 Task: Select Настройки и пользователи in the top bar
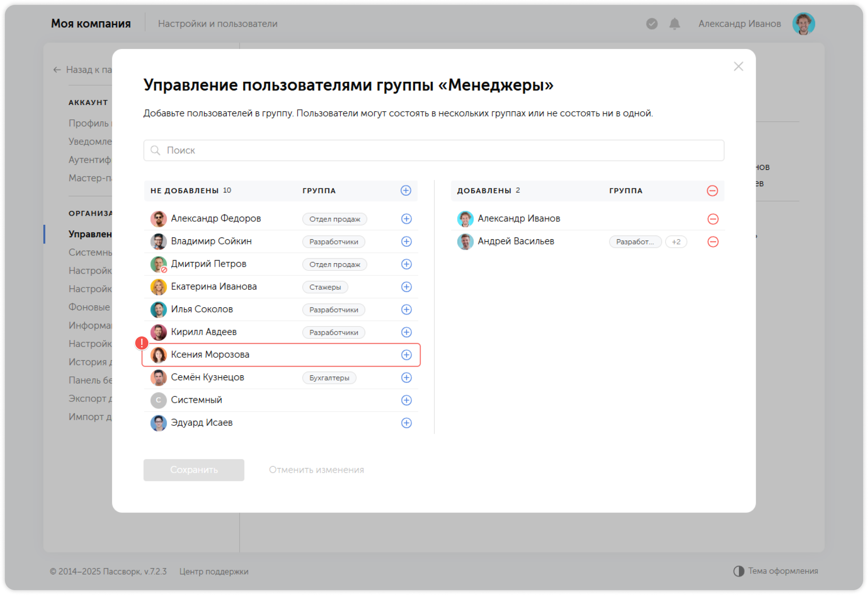218,23
